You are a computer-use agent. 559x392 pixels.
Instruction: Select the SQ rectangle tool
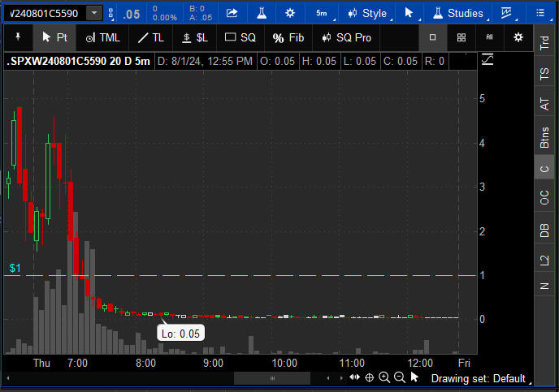point(240,37)
